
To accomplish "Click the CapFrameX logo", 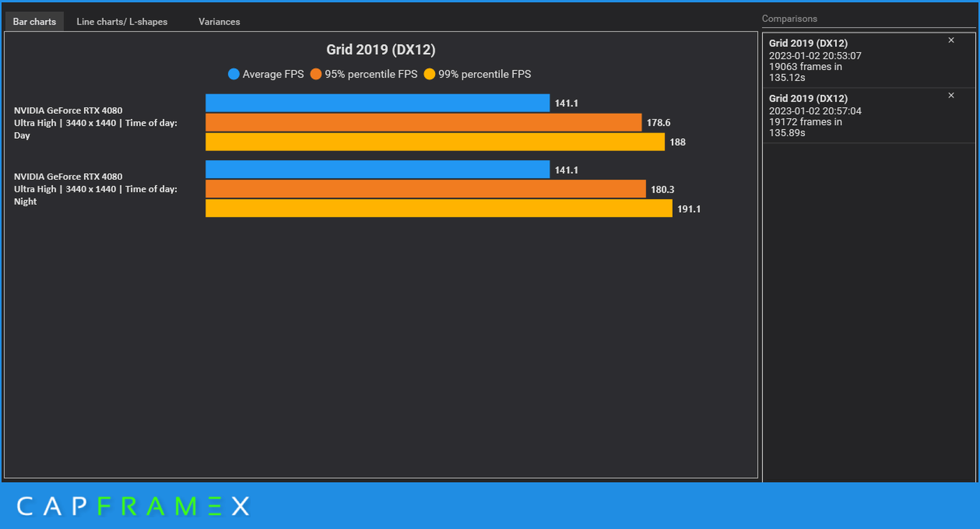I will coord(134,506).
